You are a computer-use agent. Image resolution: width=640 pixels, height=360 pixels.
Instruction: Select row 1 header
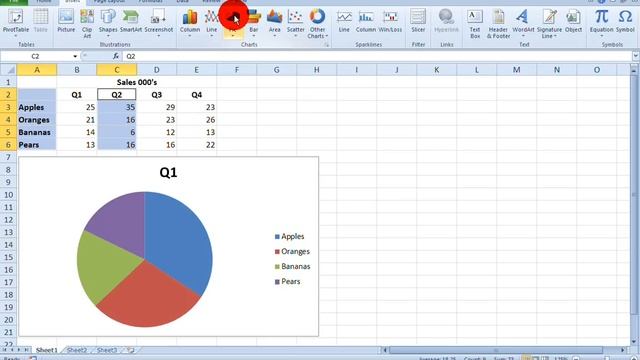click(x=8, y=82)
